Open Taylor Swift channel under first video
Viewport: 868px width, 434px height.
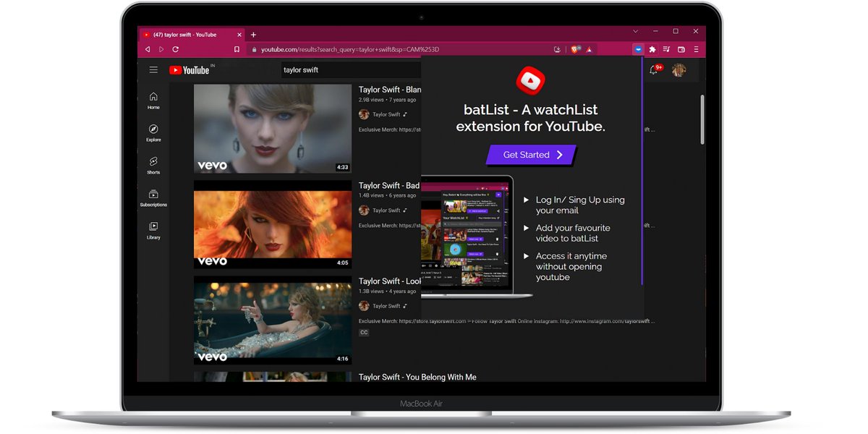tap(386, 114)
